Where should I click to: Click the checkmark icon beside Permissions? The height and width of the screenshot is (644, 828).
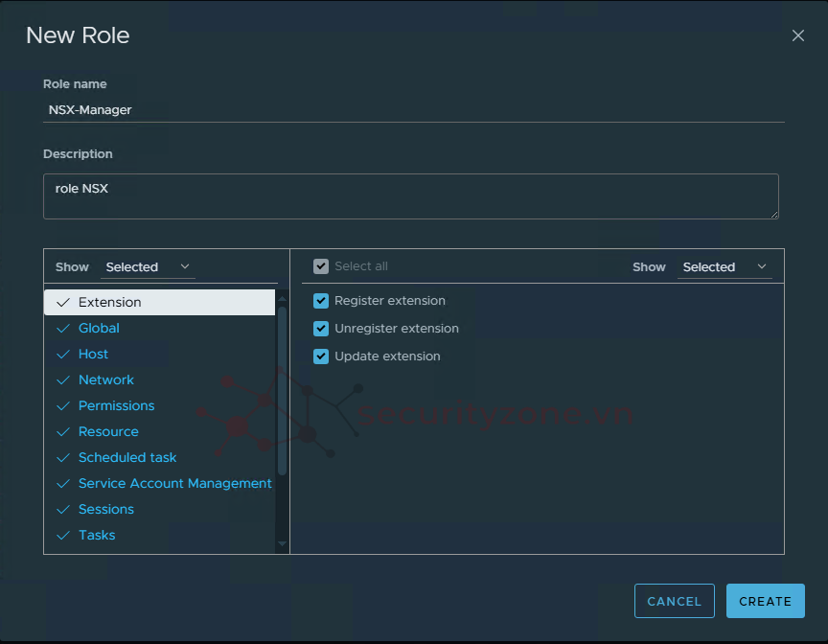63,406
